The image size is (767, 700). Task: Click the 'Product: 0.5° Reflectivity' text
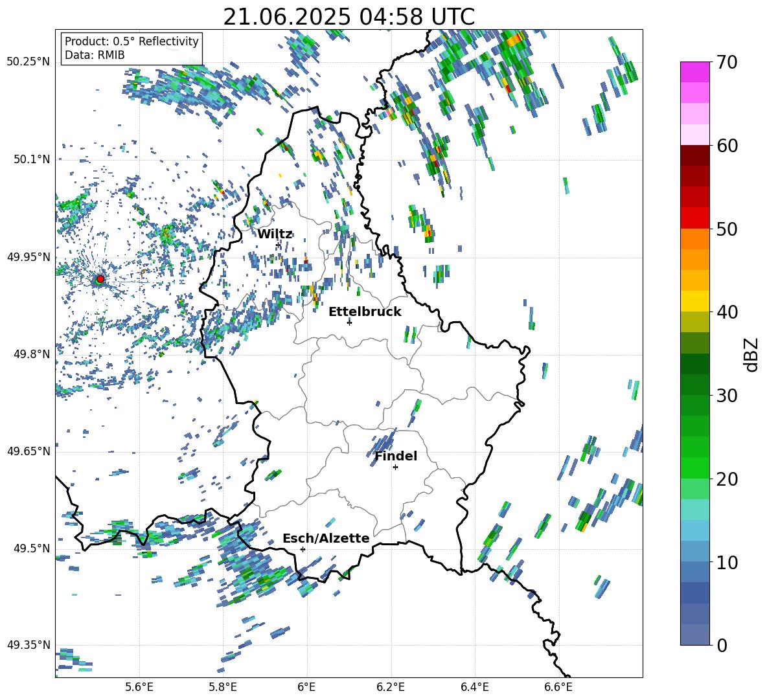point(132,41)
